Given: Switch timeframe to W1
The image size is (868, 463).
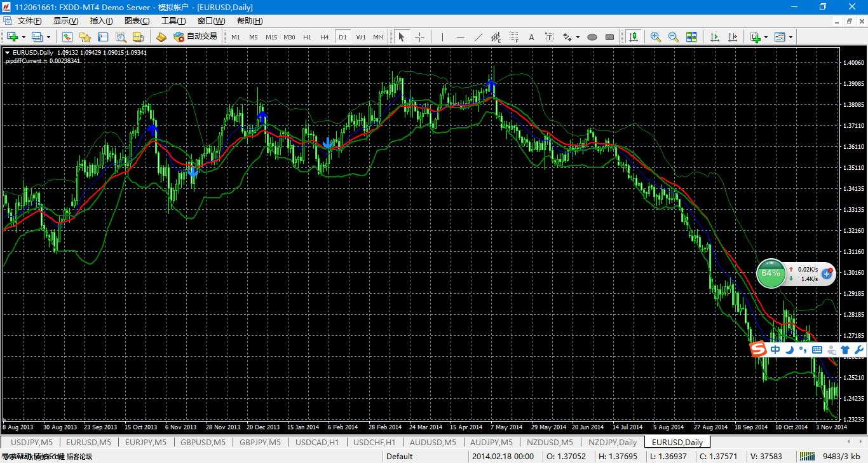Looking at the screenshot, I should 361,37.
